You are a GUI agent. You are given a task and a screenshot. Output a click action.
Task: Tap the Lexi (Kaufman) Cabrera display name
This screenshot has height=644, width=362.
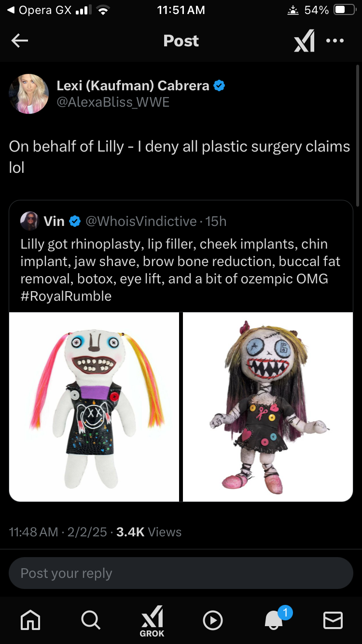tap(133, 85)
